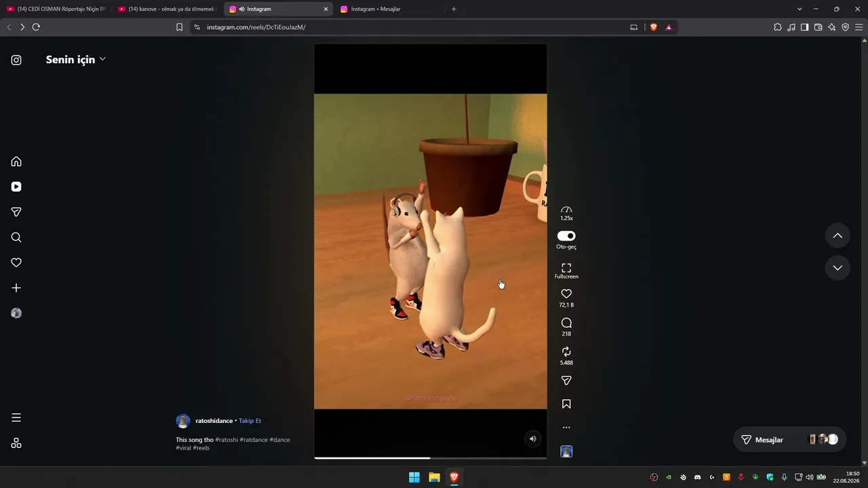Open the reel's comments
This screenshot has height=488, width=868.
(566, 323)
